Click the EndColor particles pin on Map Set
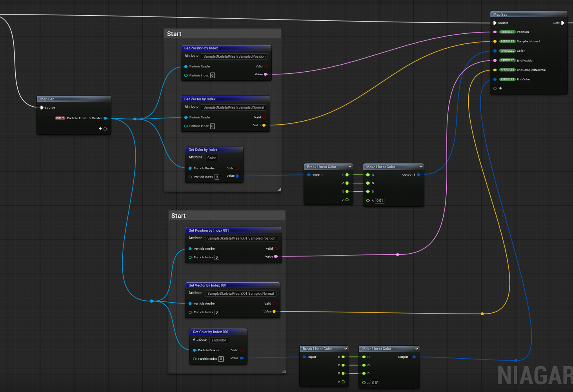This screenshot has width=573, height=392. (495, 79)
